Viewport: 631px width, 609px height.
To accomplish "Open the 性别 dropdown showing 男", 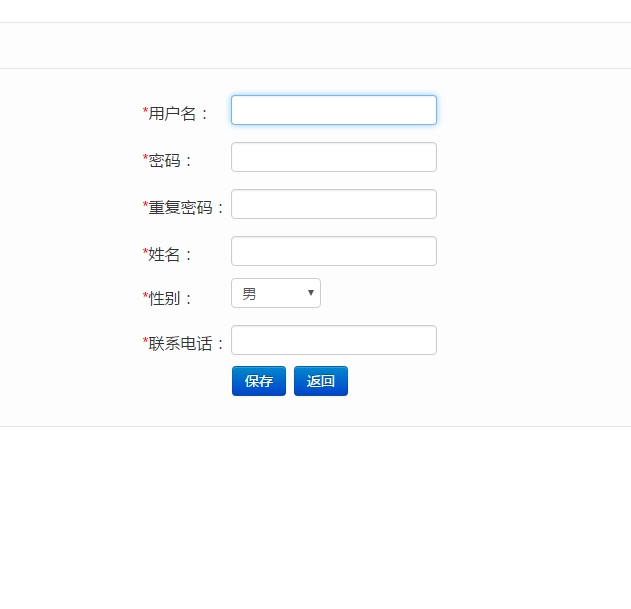I will tap(276, 293).
